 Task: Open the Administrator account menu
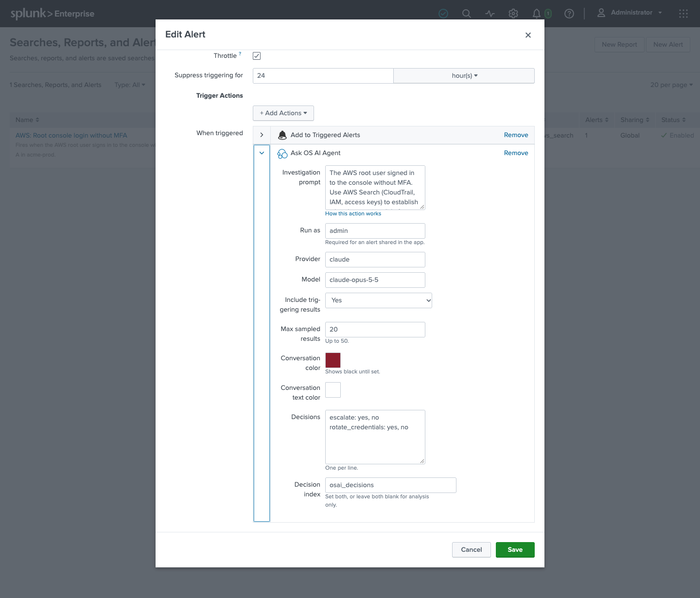630,13
